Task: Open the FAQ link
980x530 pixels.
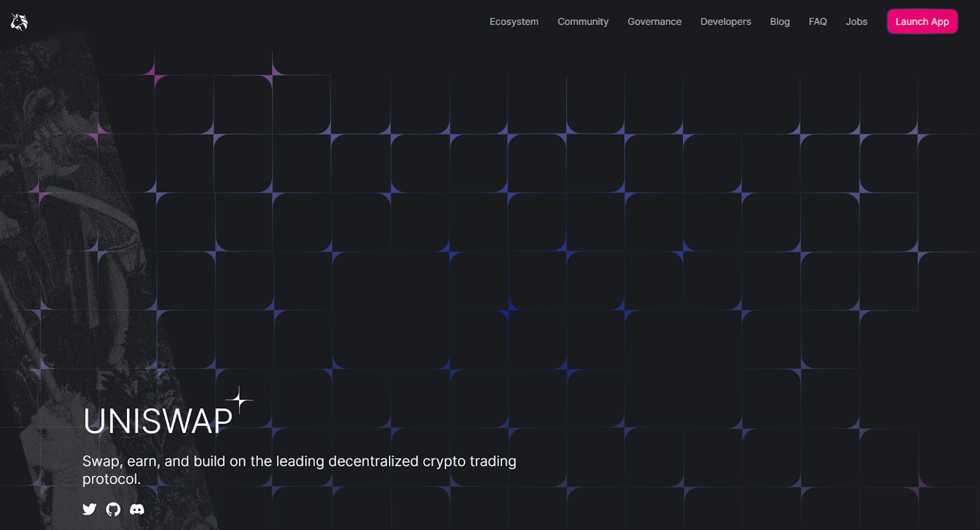Action: coord(818,21)
